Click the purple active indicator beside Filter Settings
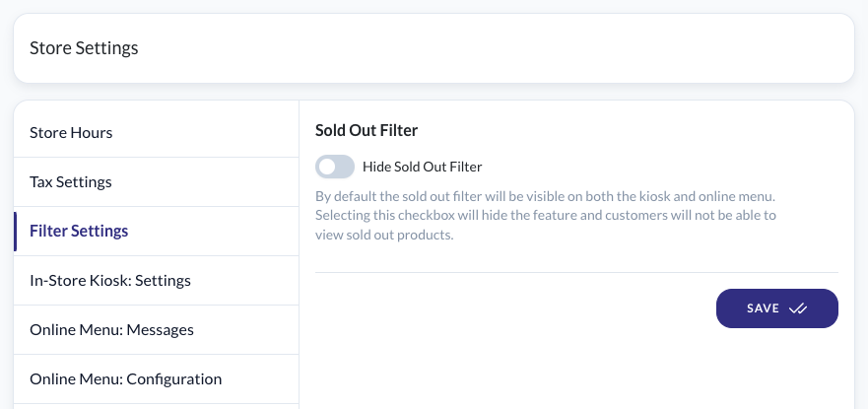Viewport: 868px width, 409px height. pyautogui.click(x=16, y=232)
